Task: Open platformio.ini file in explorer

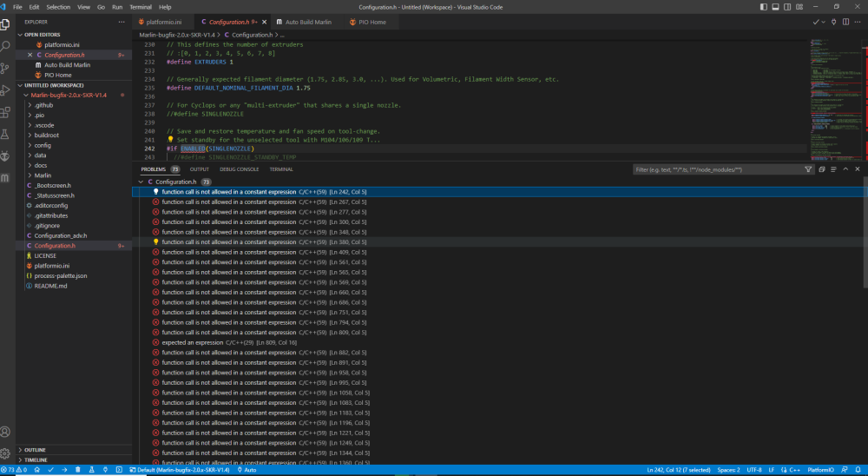Action: click(51, 266)
